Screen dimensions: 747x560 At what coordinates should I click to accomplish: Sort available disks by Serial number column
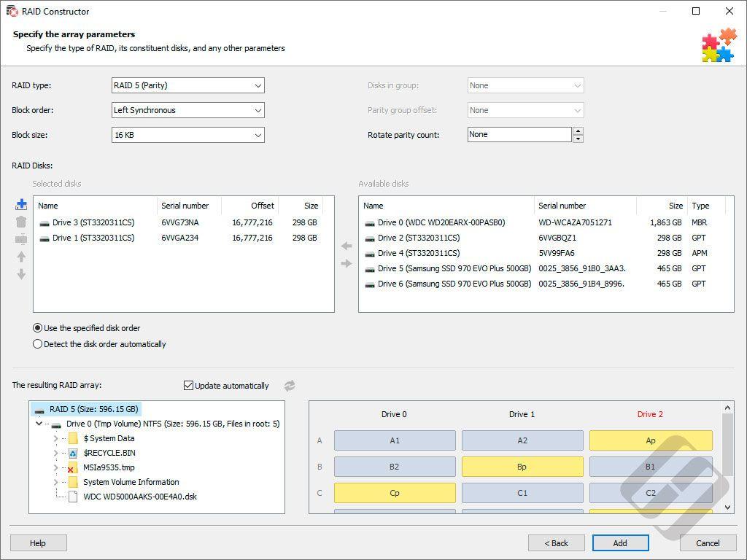pos(585,206)
